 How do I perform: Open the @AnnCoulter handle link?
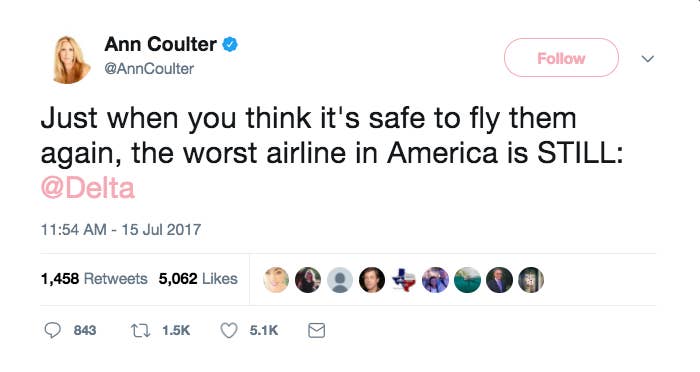click(149, 69)
